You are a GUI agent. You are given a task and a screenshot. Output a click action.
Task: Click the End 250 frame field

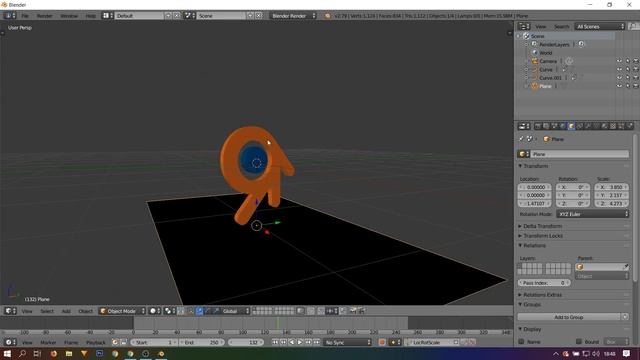[x=202, y=342]
